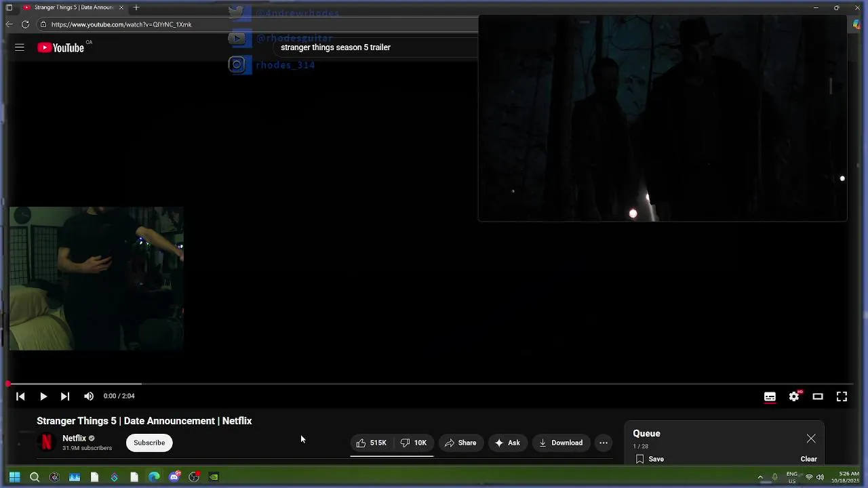The height and width of the screenshot is (488, 868).
Task: Open the Netflix channel avatar
Action: coord(47,443)
